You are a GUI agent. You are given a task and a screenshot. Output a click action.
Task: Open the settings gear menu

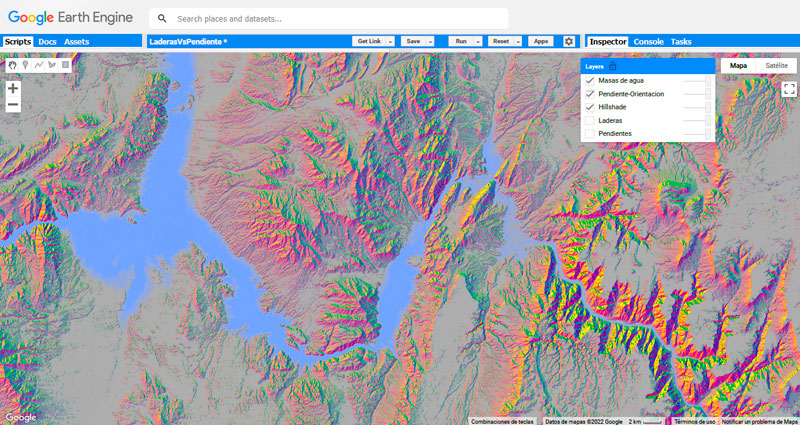569,41
